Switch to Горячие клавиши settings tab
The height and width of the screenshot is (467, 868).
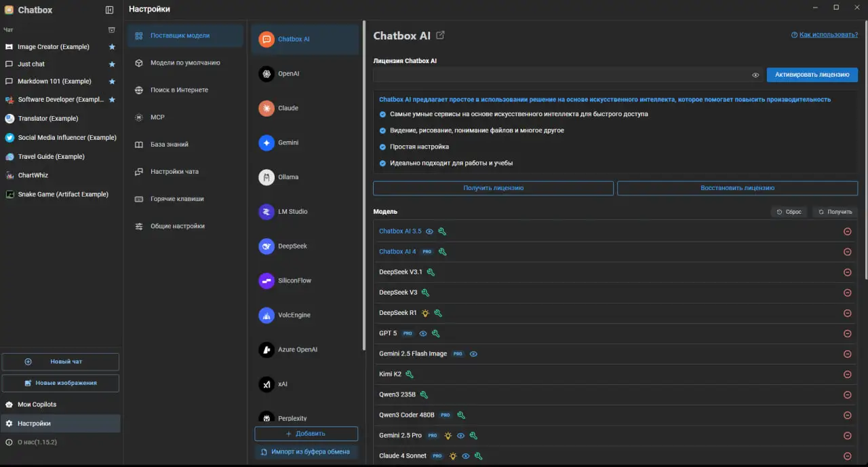[x=176, y=199]
